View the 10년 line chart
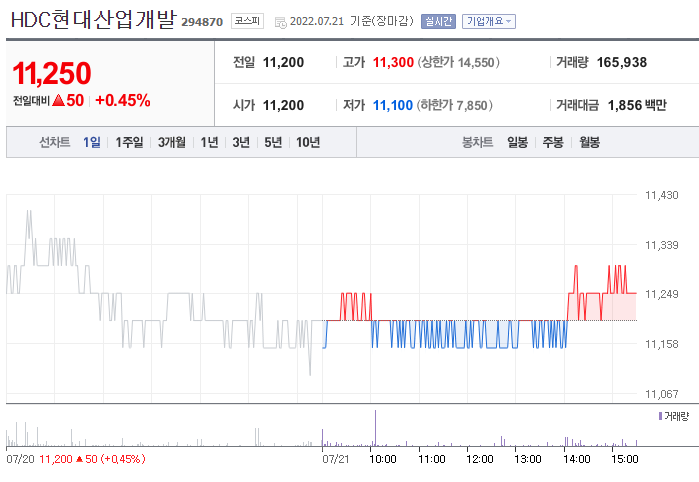The image size is (699, 482). coord(308,142)
